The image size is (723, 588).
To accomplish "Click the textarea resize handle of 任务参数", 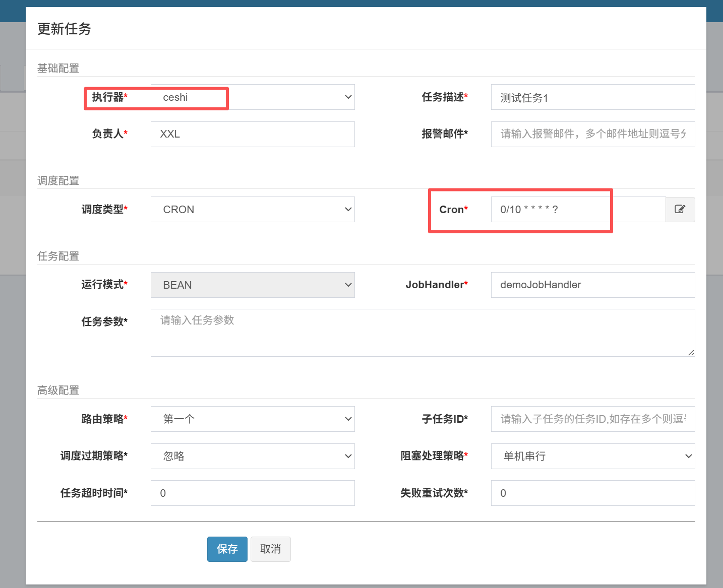I will point(691,353).
